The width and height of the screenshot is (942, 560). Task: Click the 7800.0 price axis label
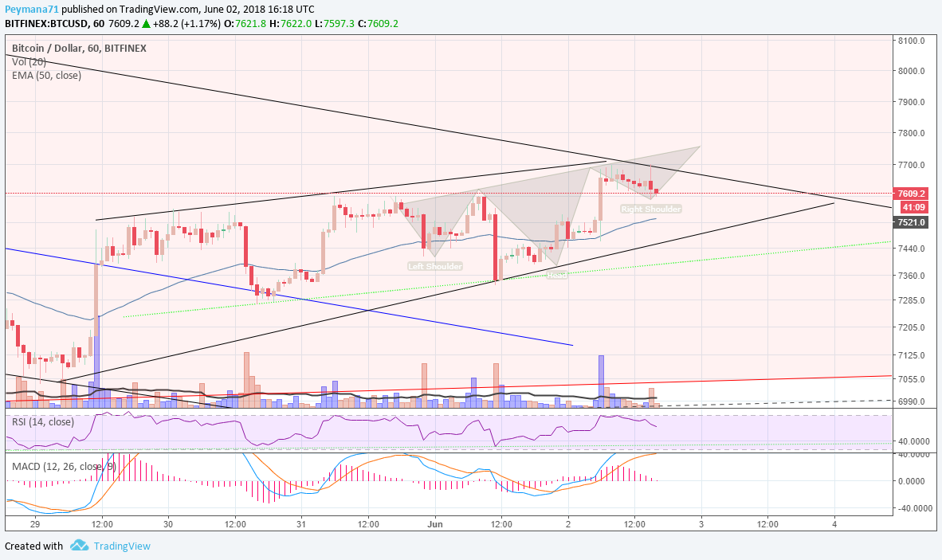tap(911, 133)
